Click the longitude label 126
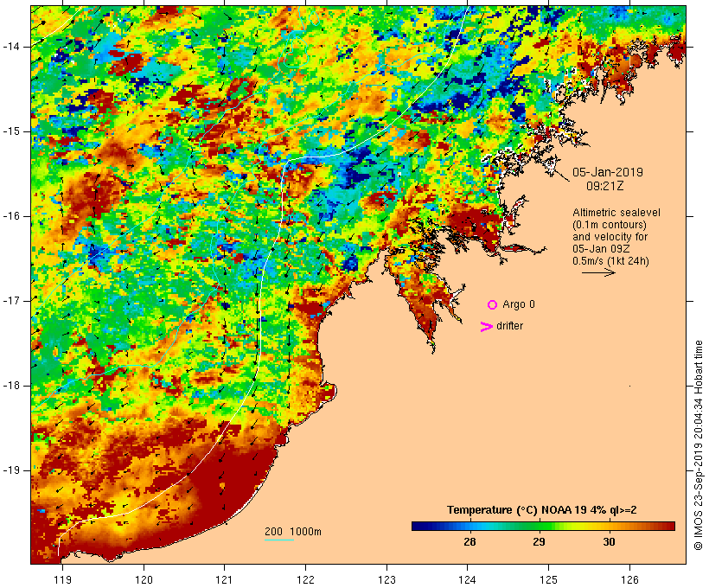The width and height of the screenshot is (709, 588). (x=629, y=579)
